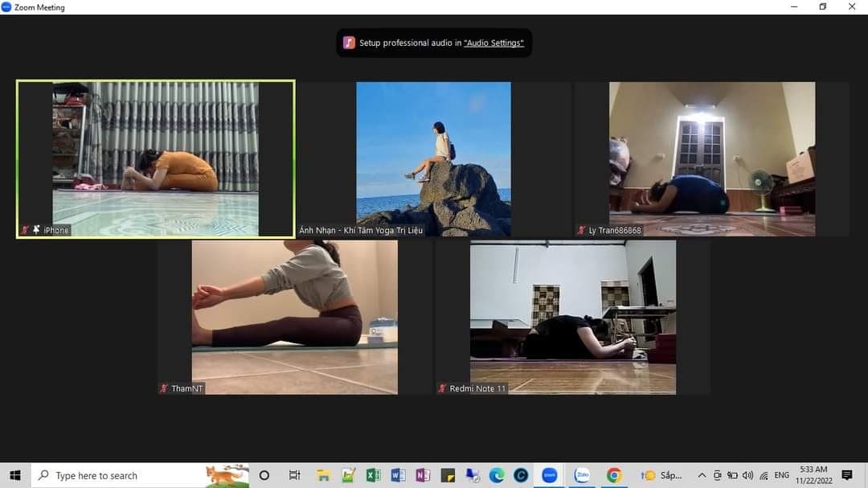Open the Windows Start menu
Viewport: 868px width, 488px height.
(x=15, y=475)
